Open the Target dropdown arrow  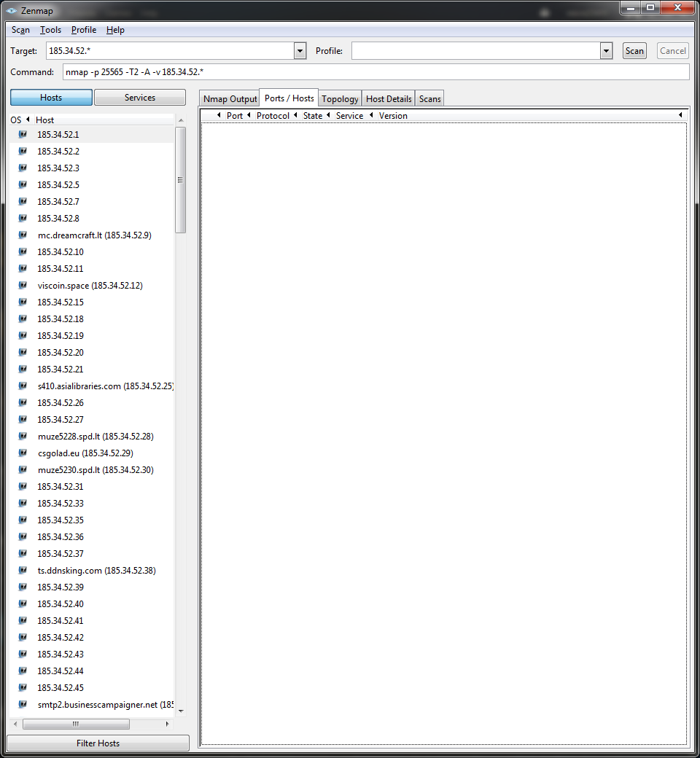point(300,51)
